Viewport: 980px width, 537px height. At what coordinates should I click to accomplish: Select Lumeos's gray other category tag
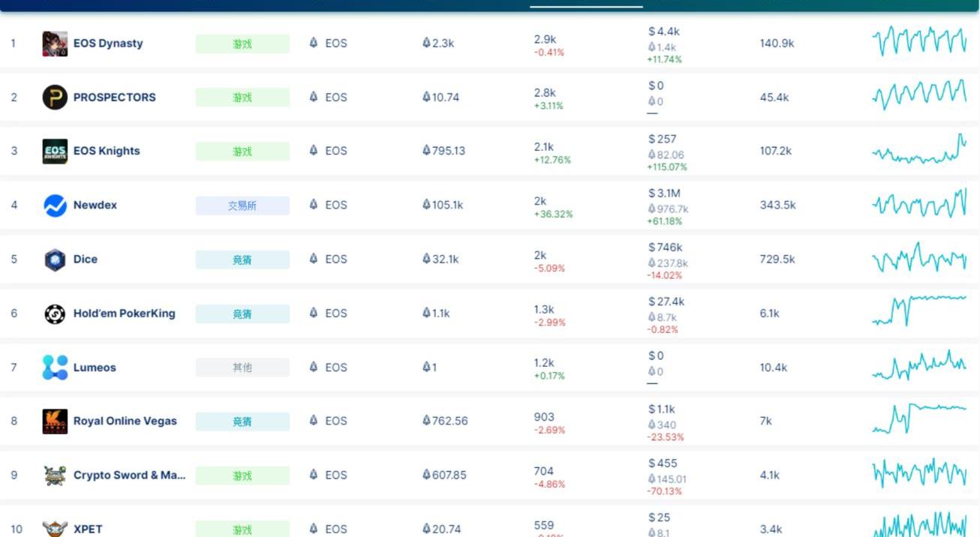coord(242,367)
